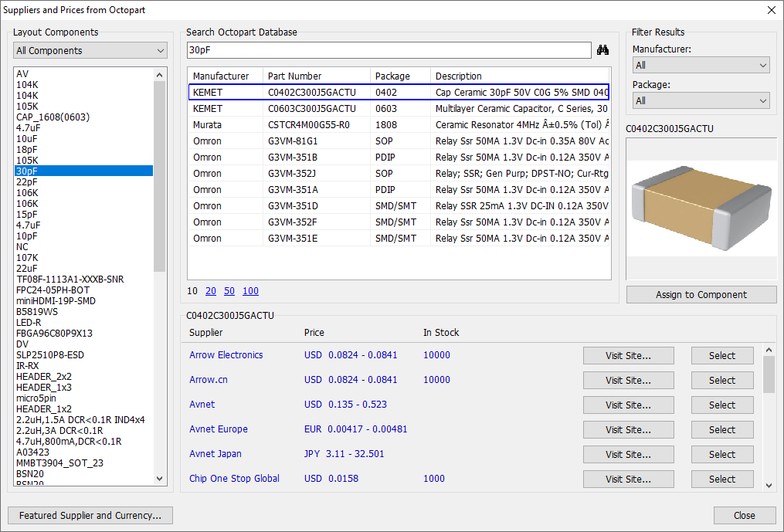Select Avnet Europe as supplier
This screenshot has width=784, height=532.
click(722, 429)
